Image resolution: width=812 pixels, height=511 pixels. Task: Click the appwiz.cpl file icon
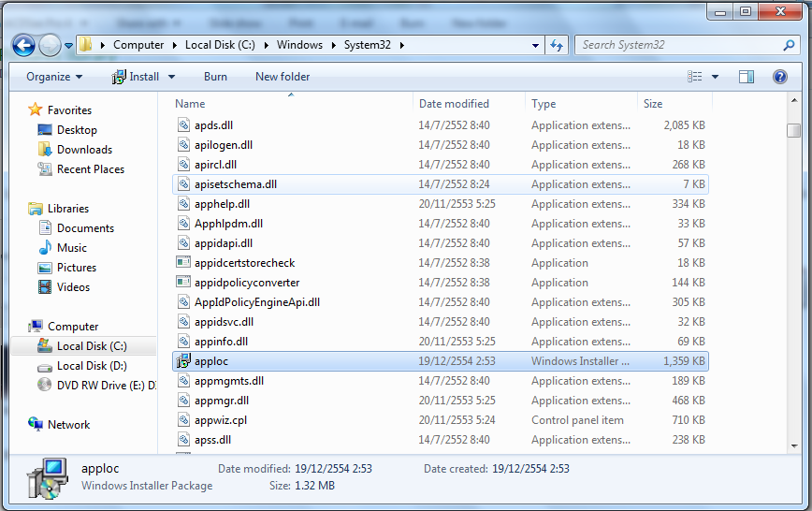183,420
